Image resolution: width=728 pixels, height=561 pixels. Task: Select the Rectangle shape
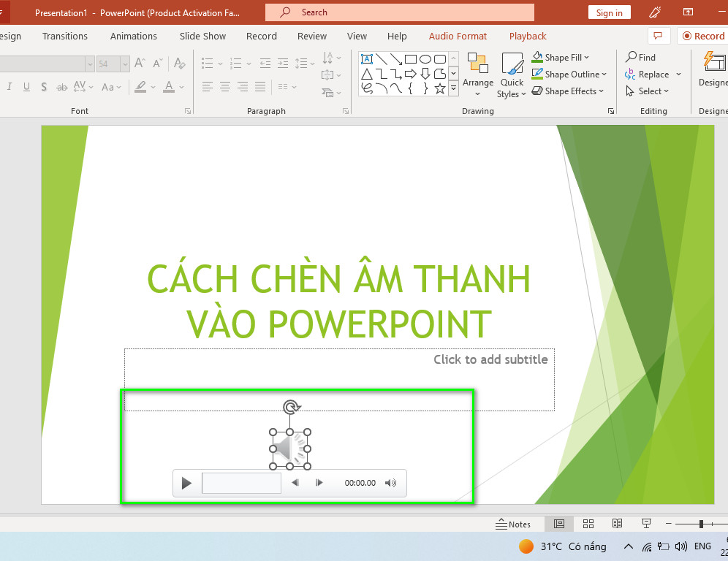pyautogui.click(x=411, y=59)
